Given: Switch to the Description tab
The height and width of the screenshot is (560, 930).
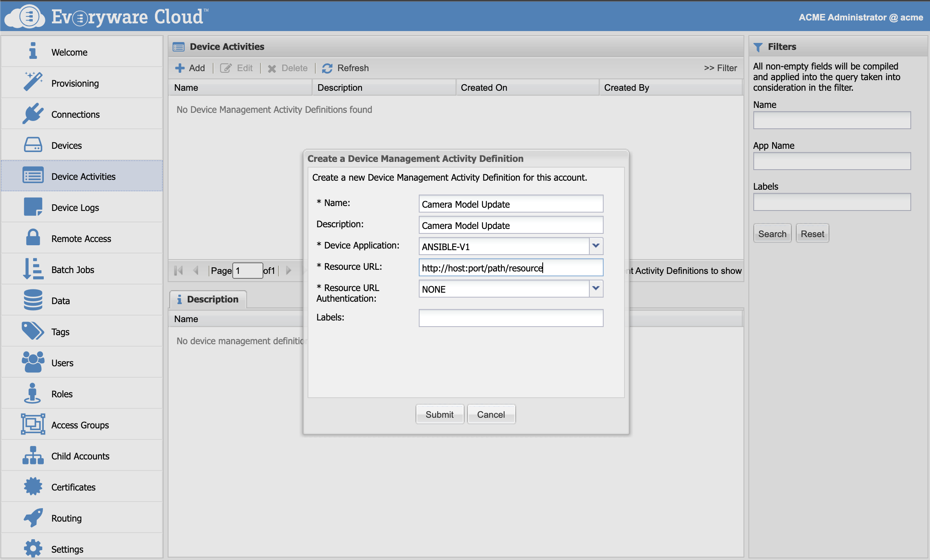Looking at the screenshot, I should click(208, 299).
